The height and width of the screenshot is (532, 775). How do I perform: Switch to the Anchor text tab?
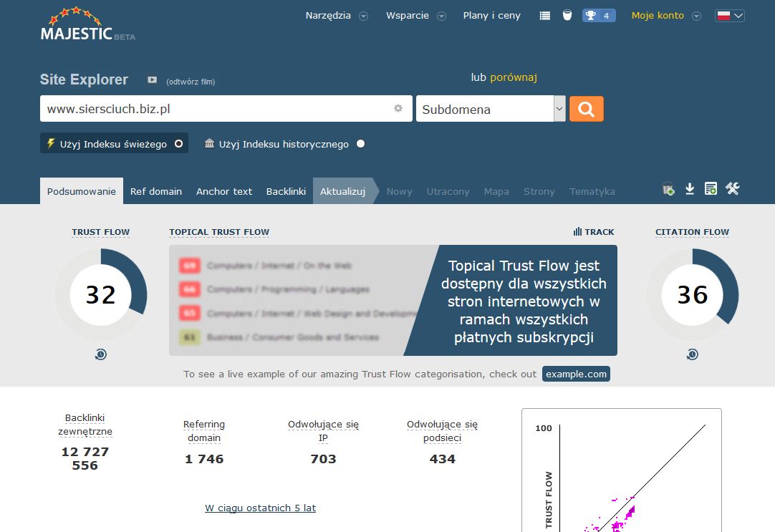(224, 191)
